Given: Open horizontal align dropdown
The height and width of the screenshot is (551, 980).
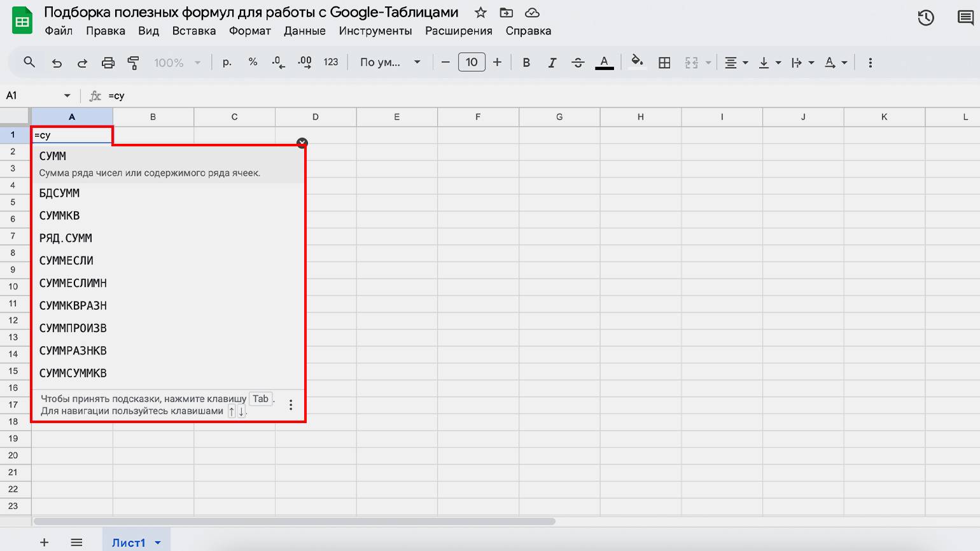Looking at the screenshot, I should pos(736,62).
